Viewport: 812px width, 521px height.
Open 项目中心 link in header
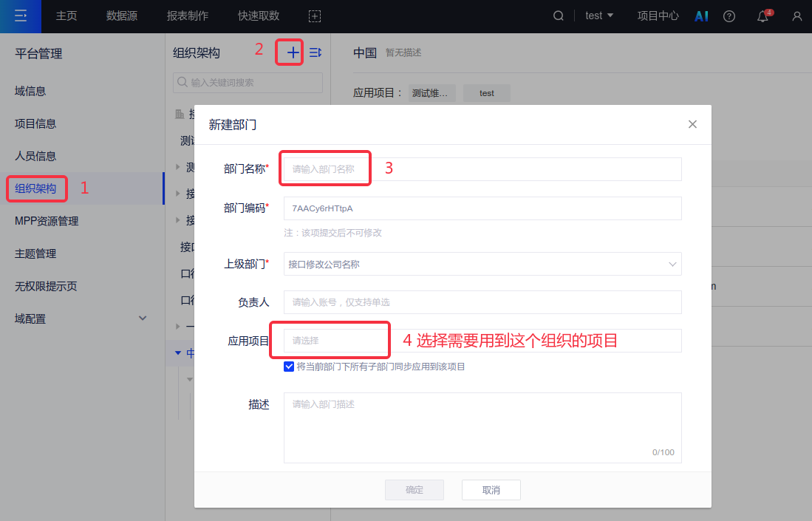point(658,16)
